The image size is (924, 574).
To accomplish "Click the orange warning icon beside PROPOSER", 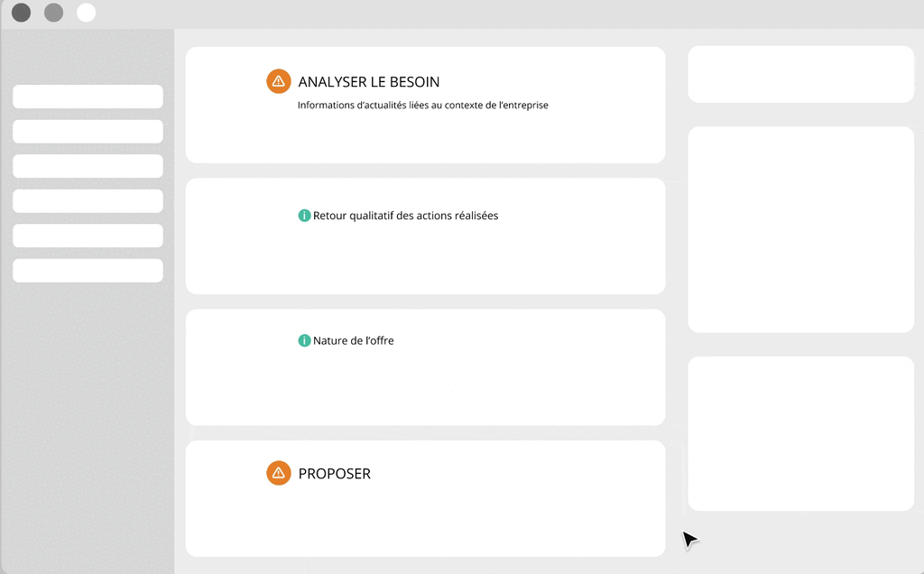I will 279,473.
